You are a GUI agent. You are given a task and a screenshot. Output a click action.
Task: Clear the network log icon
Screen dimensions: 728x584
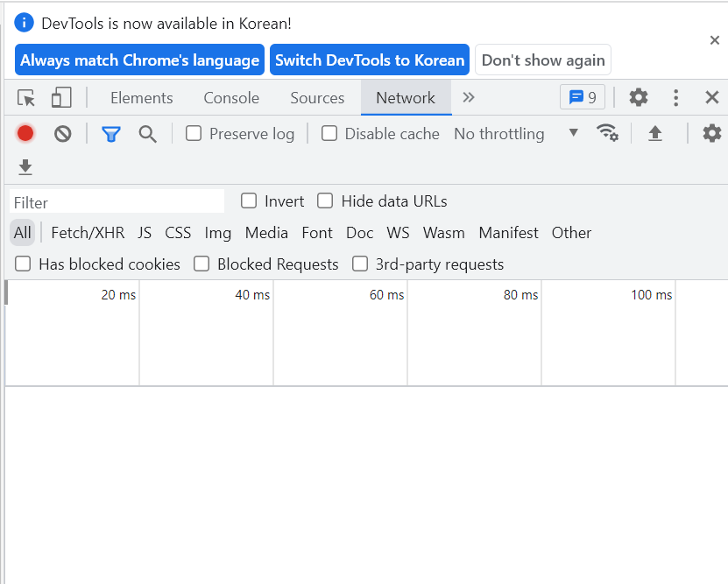63,134
